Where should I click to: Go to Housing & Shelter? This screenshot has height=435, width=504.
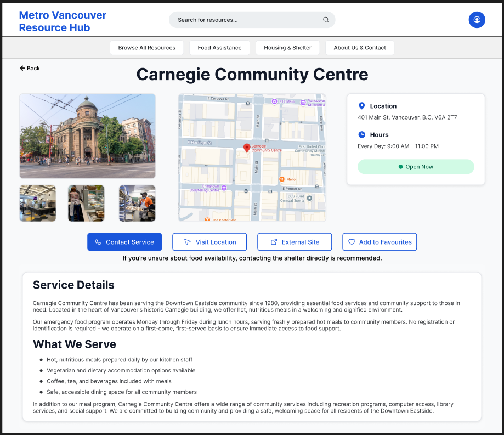tap(288, 48)
